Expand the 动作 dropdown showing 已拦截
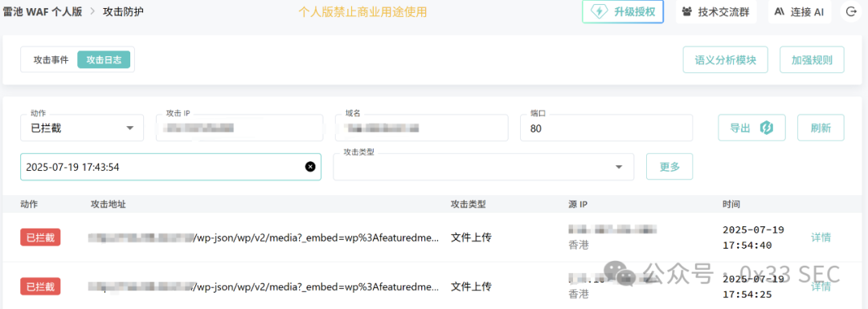 click(x=82, y=128)
